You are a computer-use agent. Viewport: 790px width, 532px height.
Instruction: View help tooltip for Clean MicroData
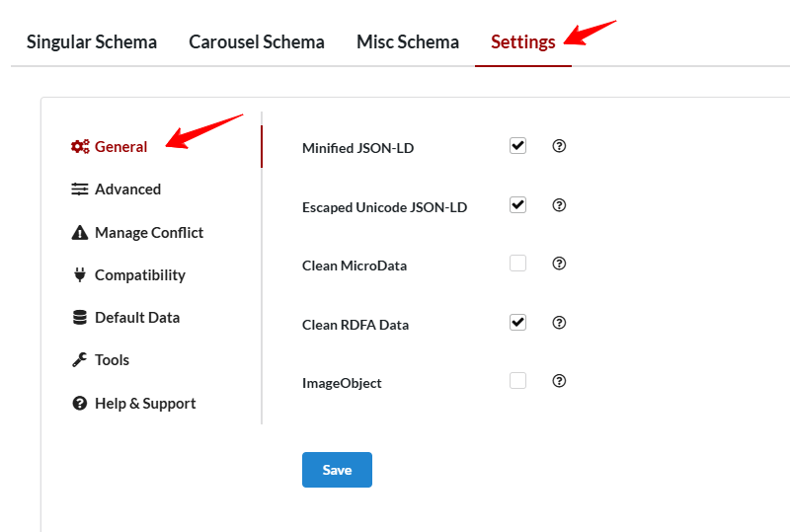559,264
